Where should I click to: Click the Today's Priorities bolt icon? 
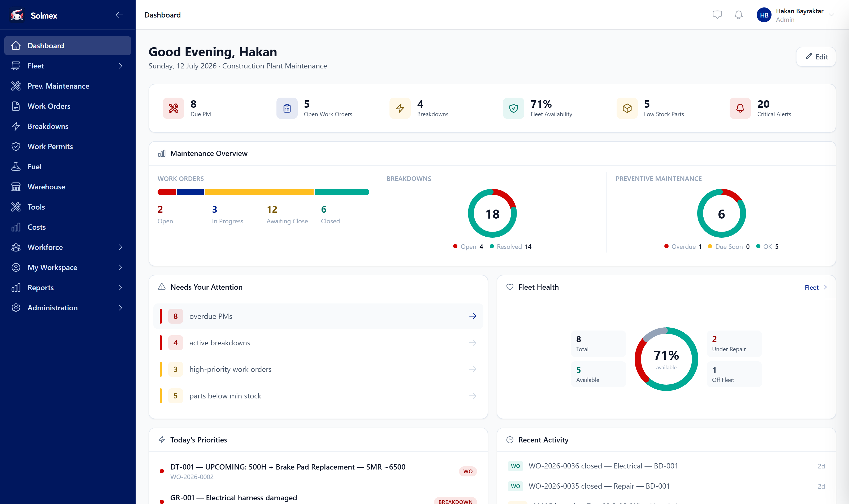pos(162,440)
